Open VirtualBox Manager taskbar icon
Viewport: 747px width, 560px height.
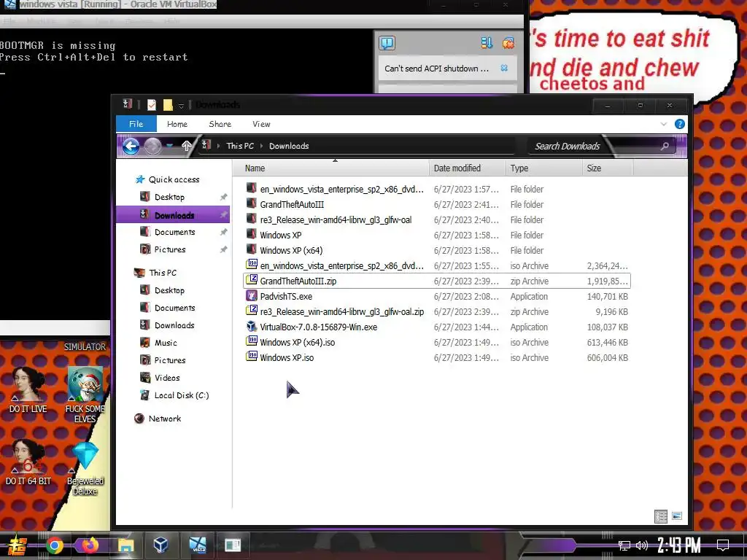(161, 545)
